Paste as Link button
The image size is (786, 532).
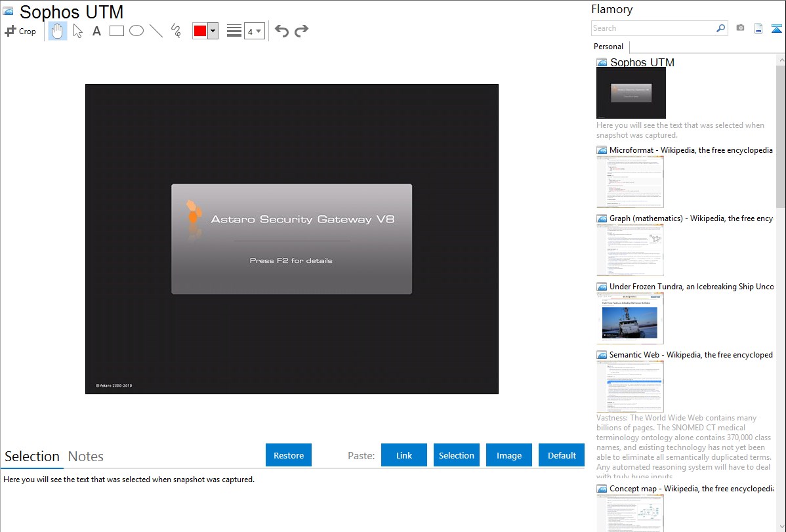point(404,455)
